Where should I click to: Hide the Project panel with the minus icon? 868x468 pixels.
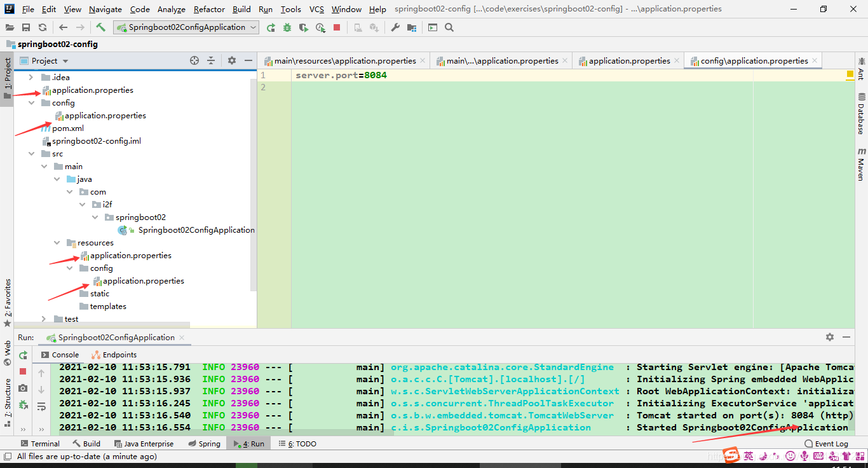pyautogui.click(x=248, y=60)
